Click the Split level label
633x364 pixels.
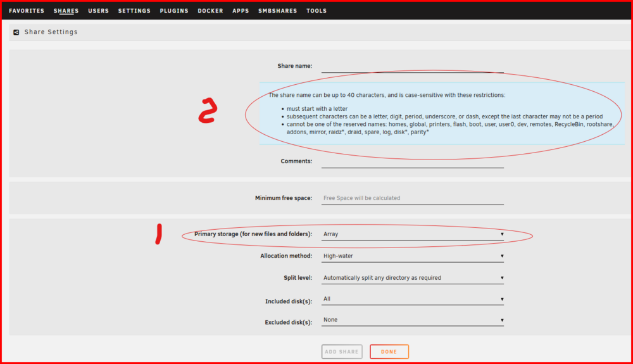click(298, 278)
